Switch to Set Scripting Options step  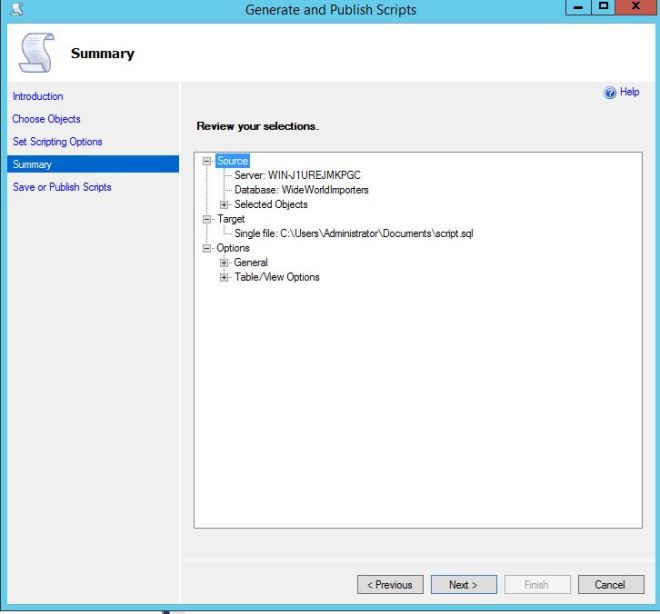coord(57,142)
